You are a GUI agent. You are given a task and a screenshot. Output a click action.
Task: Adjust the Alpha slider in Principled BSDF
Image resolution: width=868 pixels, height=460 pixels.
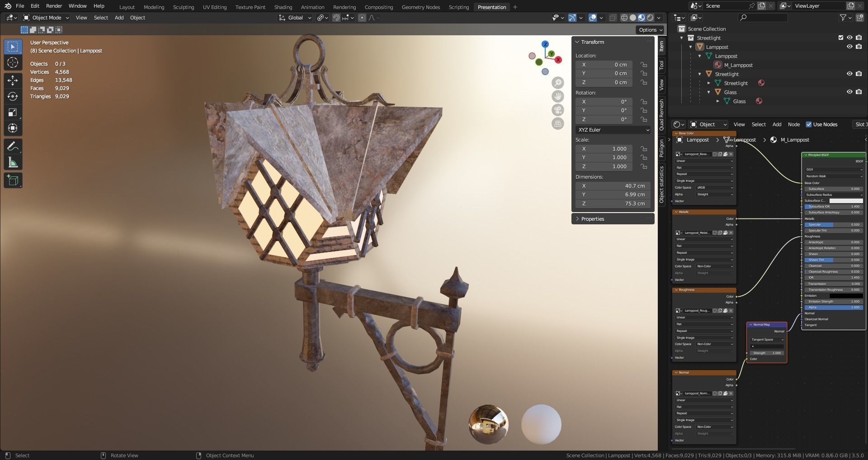pyautogui.click(x=833, y=307)
